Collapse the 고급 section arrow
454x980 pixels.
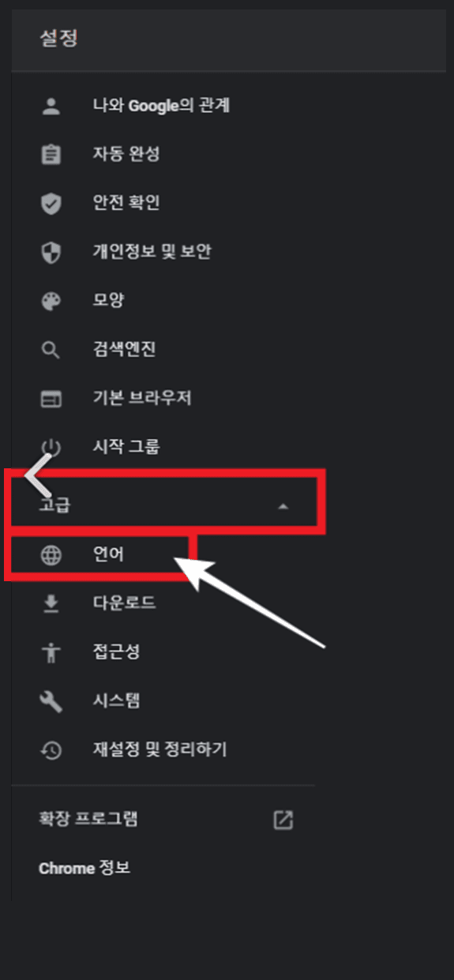tap(283, 507)
